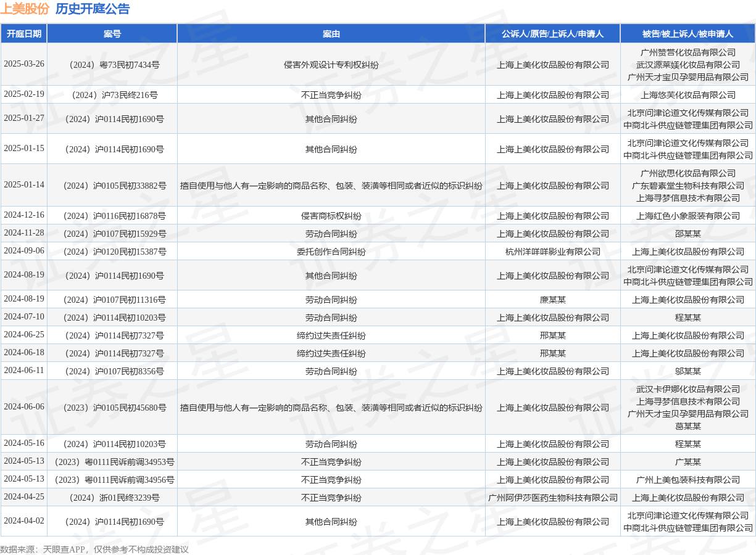Screen dimensions: 756x555
Task: Click defendant 广州赞营化妆品有限公司
Action: coord(688,52)
